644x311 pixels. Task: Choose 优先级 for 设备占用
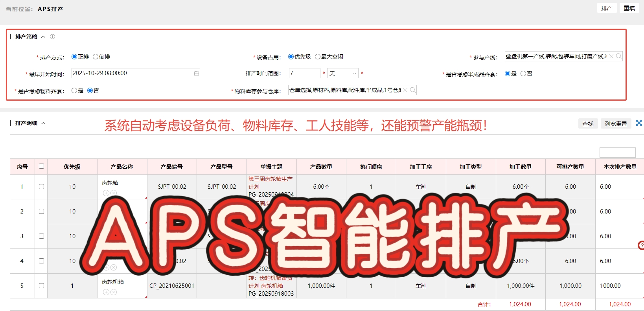(x=291, y=57)
